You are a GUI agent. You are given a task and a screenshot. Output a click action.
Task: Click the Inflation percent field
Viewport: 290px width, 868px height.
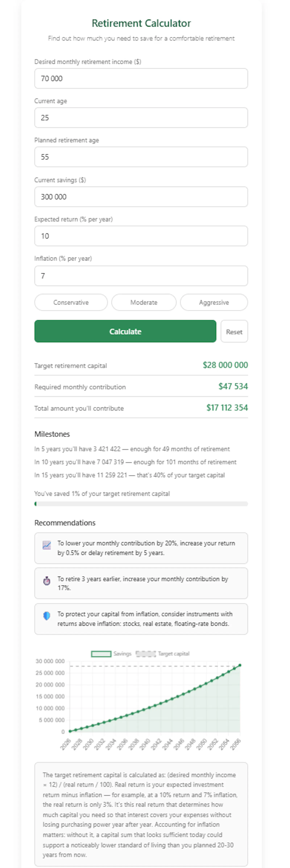tap(141, 276)
